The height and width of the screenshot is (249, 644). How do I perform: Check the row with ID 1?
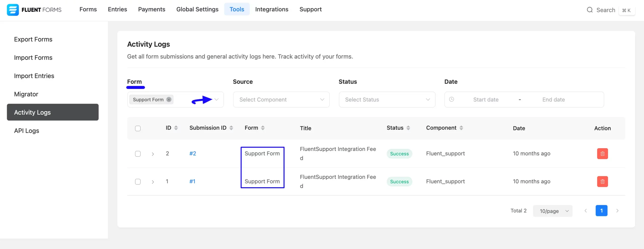(x=138, y=182)
